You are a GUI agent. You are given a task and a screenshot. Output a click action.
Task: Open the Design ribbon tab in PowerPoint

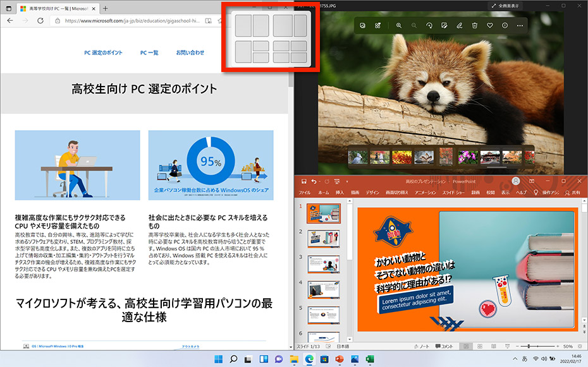pyautogui.click(x=372, y=193)
